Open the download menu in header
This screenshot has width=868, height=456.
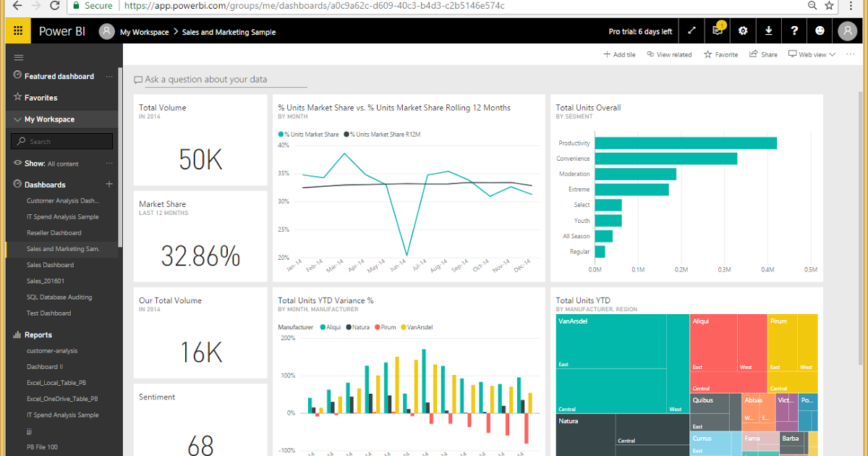pos(769,31)
